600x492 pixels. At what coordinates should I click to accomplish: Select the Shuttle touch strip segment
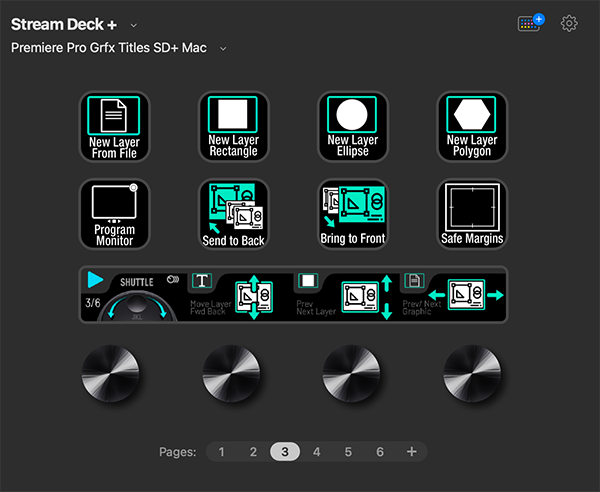coord(134,295)
